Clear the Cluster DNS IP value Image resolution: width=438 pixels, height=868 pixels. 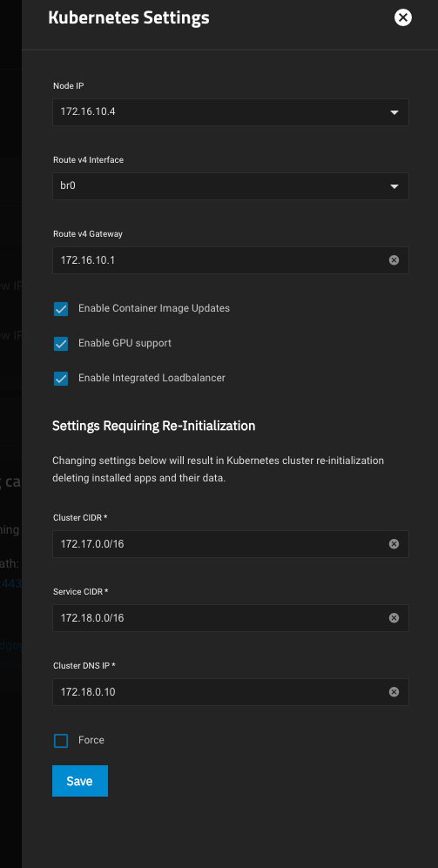point(394,692)
